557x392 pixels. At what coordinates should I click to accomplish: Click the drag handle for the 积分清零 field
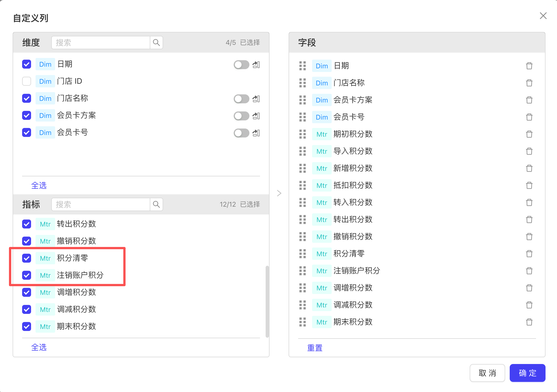(x=303, y=254)
